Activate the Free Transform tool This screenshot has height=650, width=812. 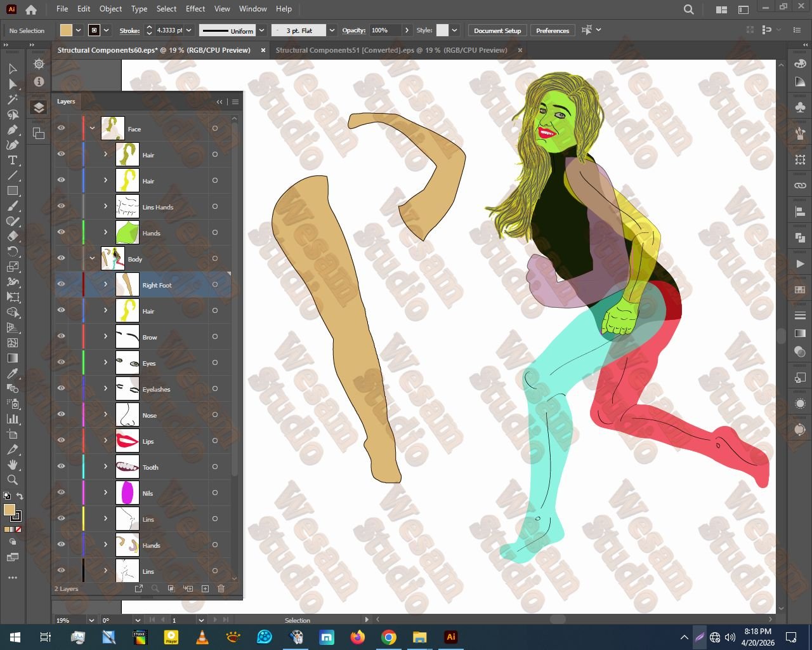pos(12,297)
